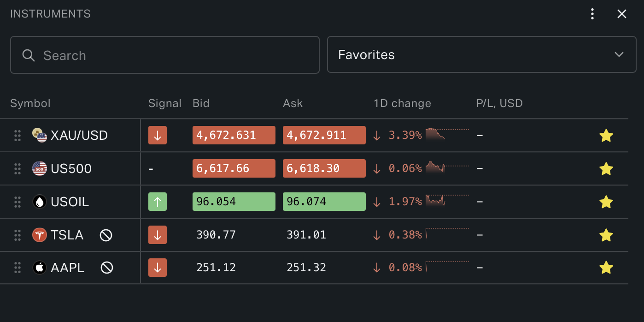644x322 pixels.
Task: Click the search magnifier icon
Action: pyautogui.click(x=28, y=55)
